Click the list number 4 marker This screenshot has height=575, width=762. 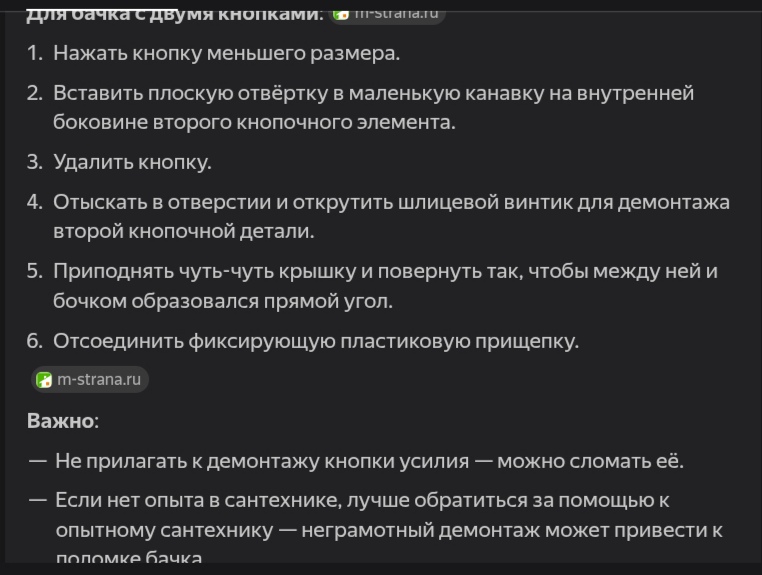[34, 202]
